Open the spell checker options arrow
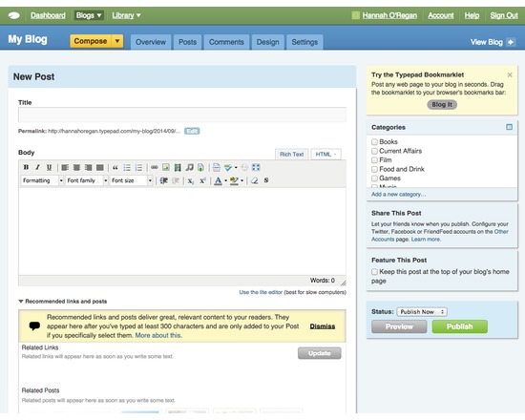The width and height of the screenshot is (525, 420). click(x=236, y=167)
